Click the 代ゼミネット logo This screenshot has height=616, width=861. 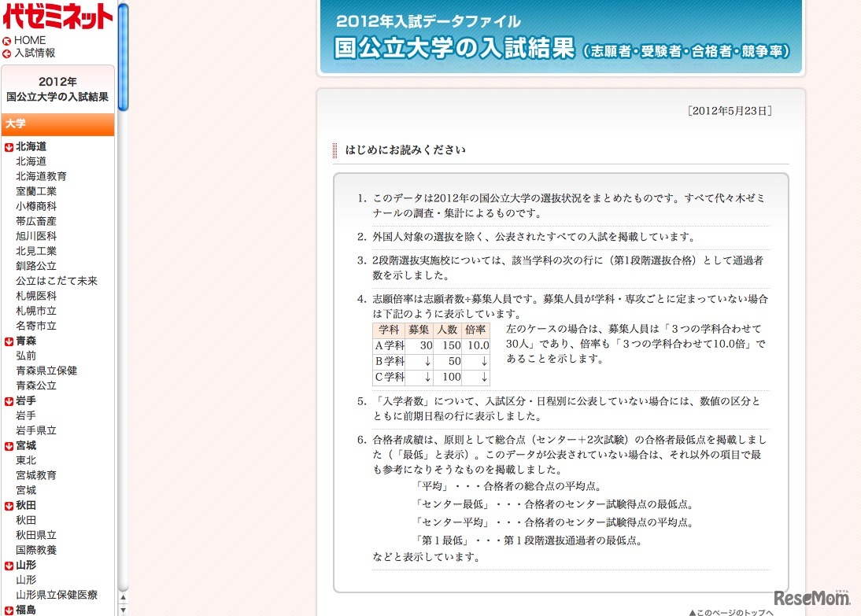57,17
